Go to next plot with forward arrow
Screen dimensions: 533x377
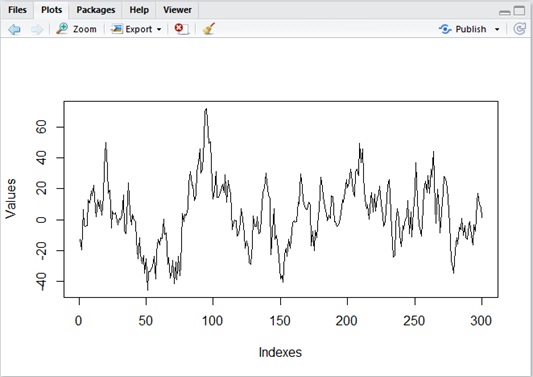[x=37, y=29]
